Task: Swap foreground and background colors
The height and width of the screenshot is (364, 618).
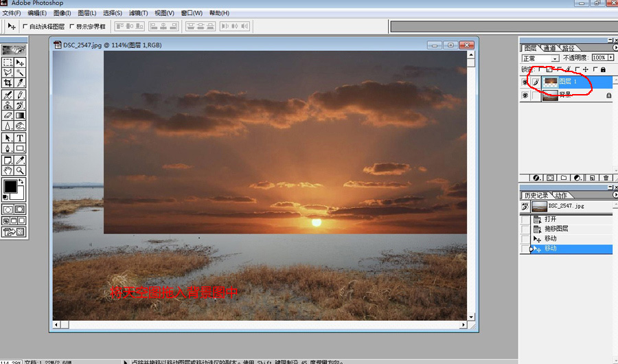Action: tap(21, 181)
